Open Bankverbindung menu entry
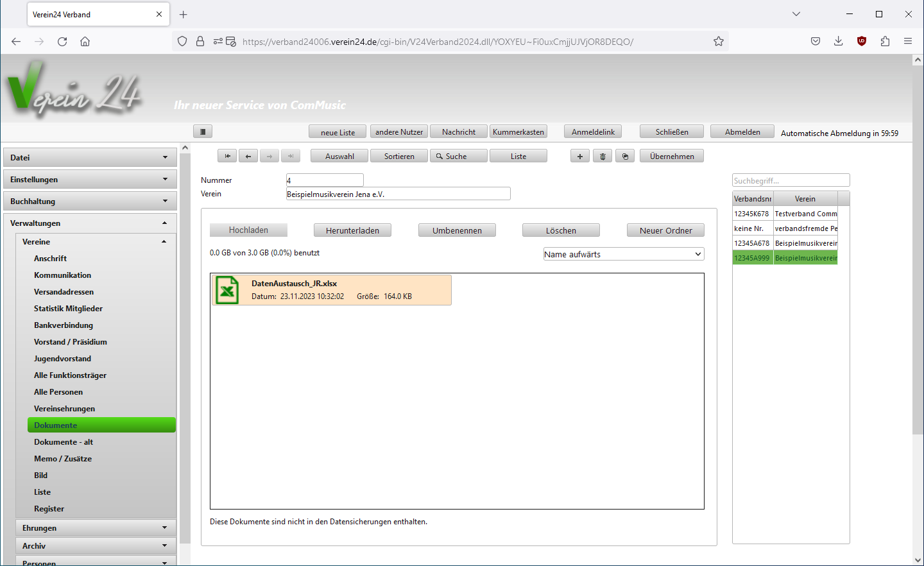The width and height of the screenshot is (924, 566). pos(64,325)
